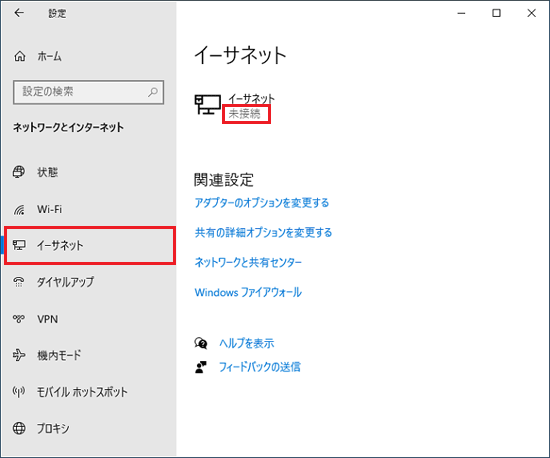Viewport: 550px width, 458px height.
Task: Click the help chat bubble icon
Action: 201,343
